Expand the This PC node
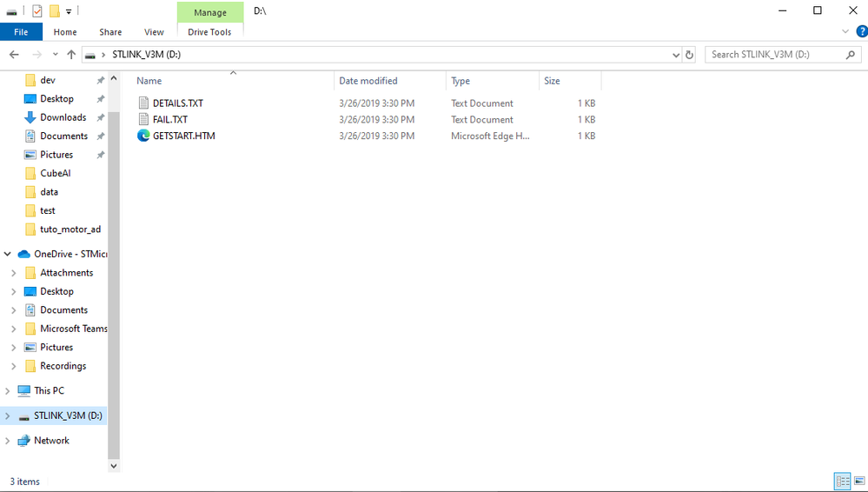The width and height of the screenshot is (868, 492). click(x=7, y=391)
